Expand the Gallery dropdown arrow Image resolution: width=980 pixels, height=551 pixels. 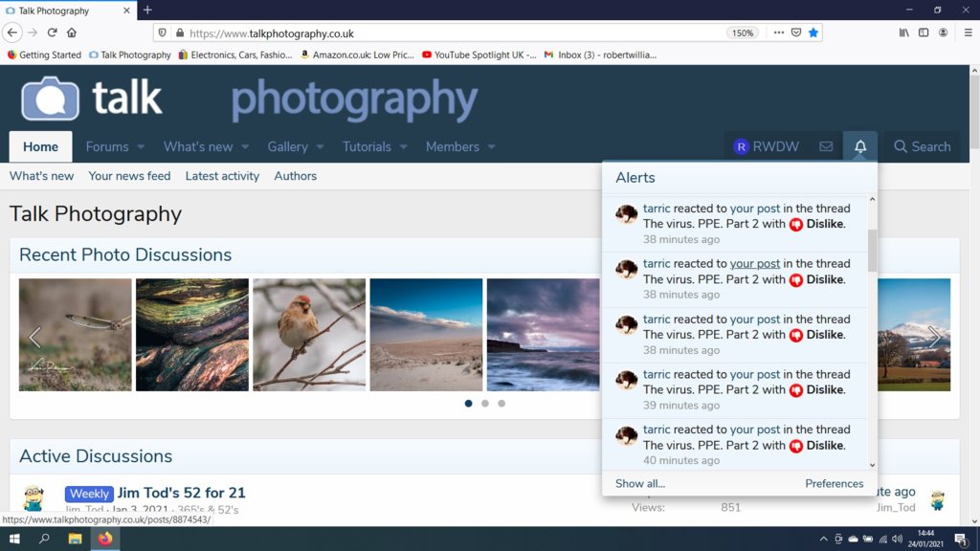(x=320, y=147)
